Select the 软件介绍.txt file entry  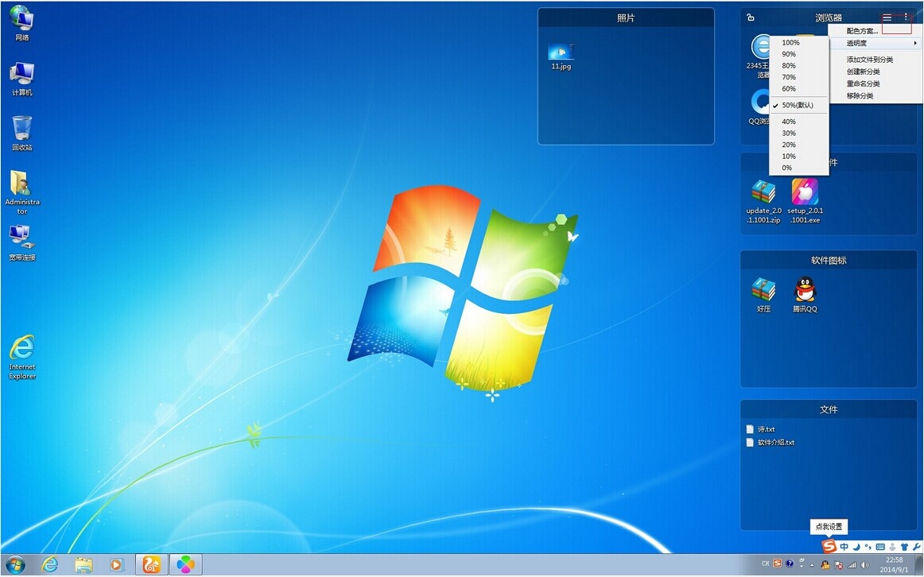[771, 442]
